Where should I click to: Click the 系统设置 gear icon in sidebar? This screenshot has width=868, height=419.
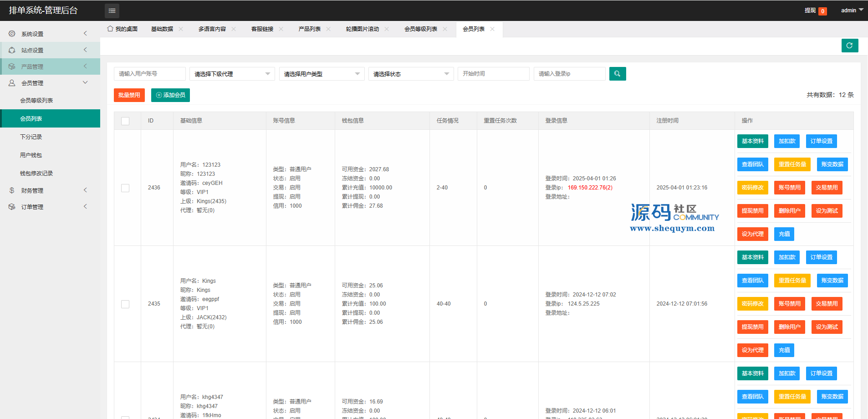pos(12,34)
